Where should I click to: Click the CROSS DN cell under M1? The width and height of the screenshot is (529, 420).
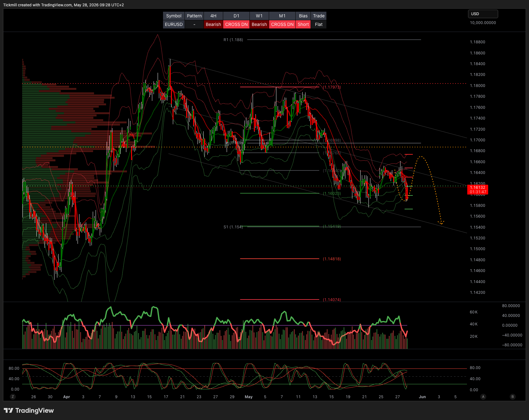pyautogui.click(x=282, y=24)
